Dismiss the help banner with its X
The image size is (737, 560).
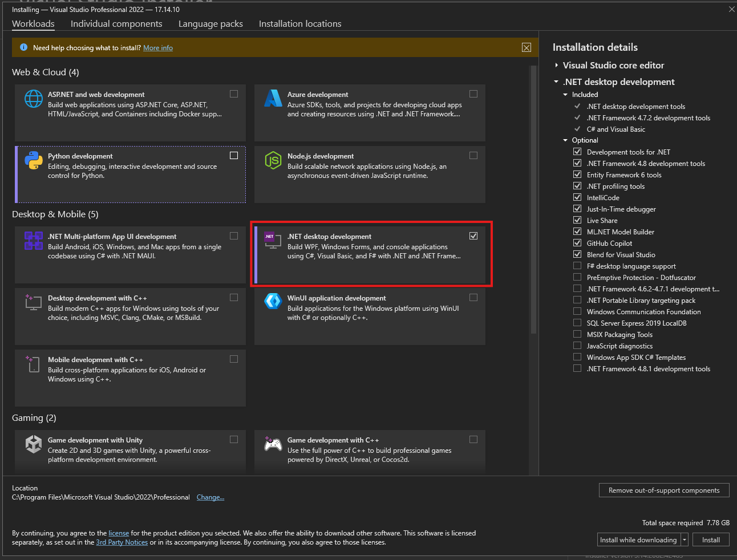coord(527,47)
